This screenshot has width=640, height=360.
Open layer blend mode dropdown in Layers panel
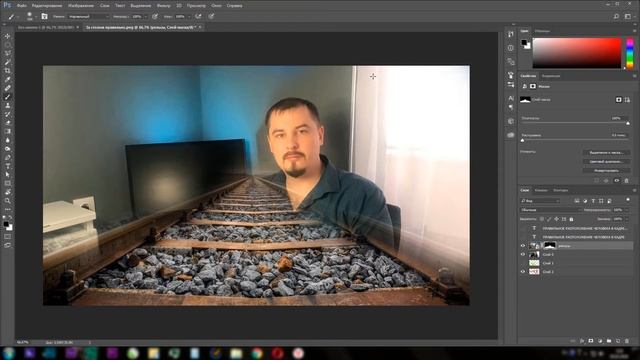pyautogui.click(x=550, y=210)
